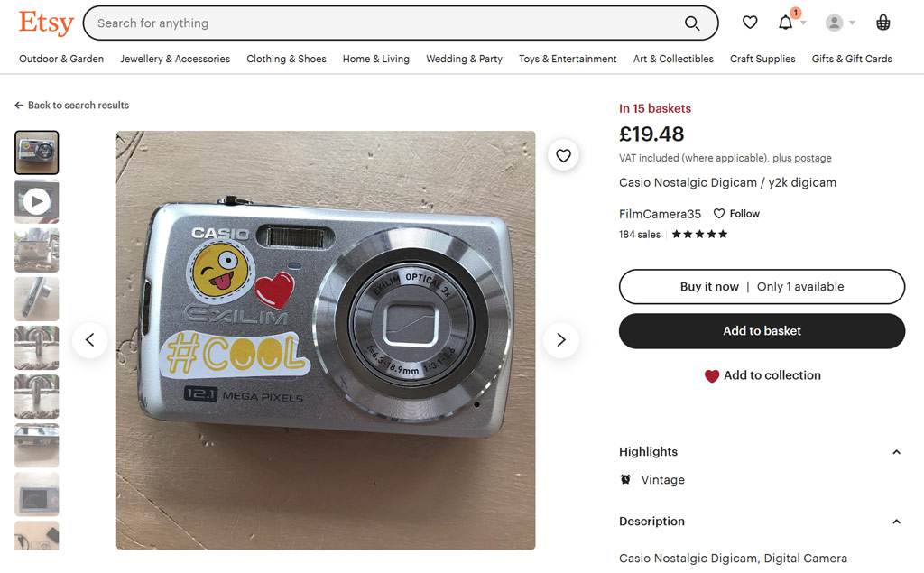The width and height of the screenshot is (924, 573).
Task: Collapse the Description section
Action: coord(896,522)
